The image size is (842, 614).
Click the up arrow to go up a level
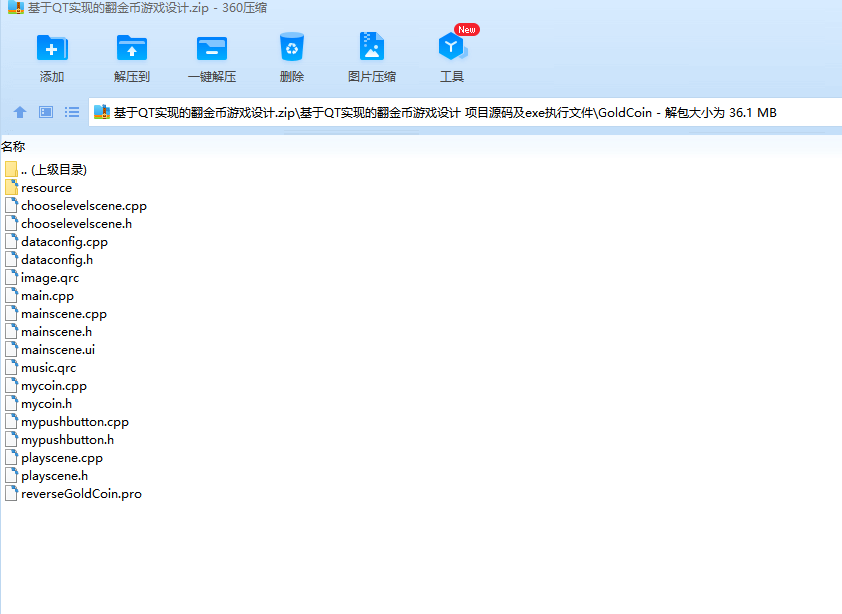coord(19,112)
